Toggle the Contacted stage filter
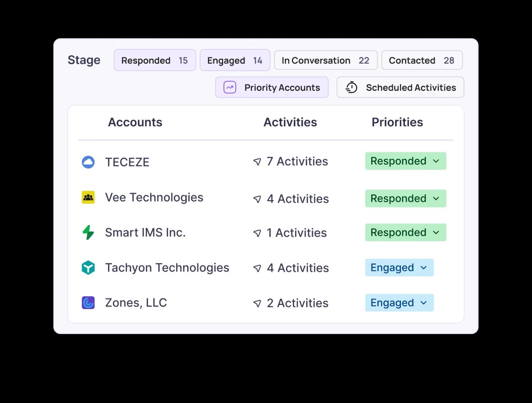This screenshot has height=403, width=532. coord(421,60)
